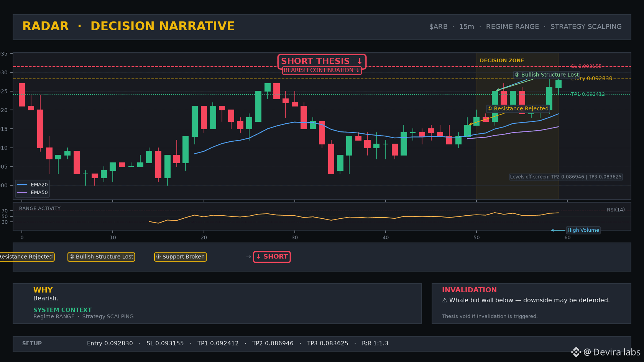Click SL 0.093155 in the SETUP row
The height and width of the screenshot is (362, 644).
(x=165, y=343)
